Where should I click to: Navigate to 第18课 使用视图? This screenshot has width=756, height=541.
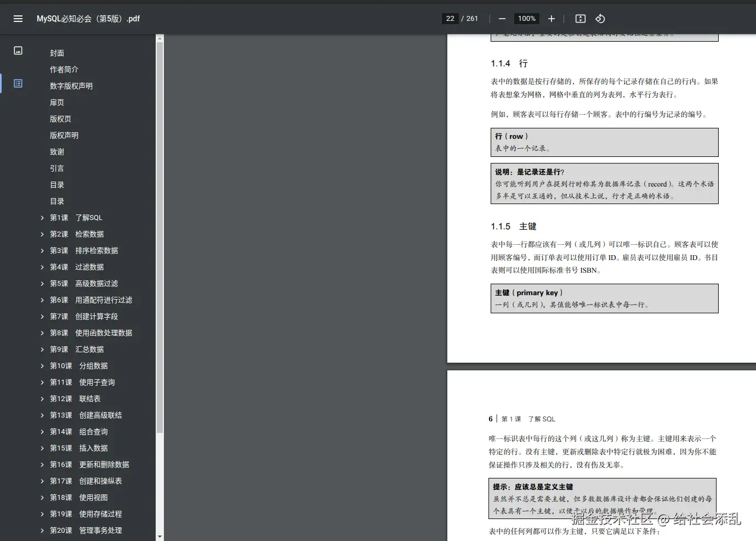pos(78,498)
